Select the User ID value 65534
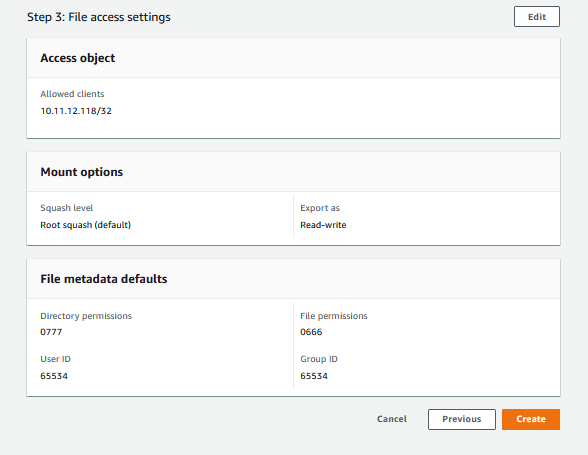 click(54, 376)
